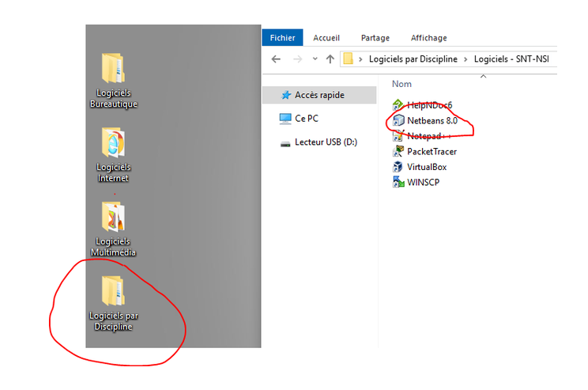The image size is (588, 390).
Task: Click the Accès rapide star icon
Action: click(286, 95)
